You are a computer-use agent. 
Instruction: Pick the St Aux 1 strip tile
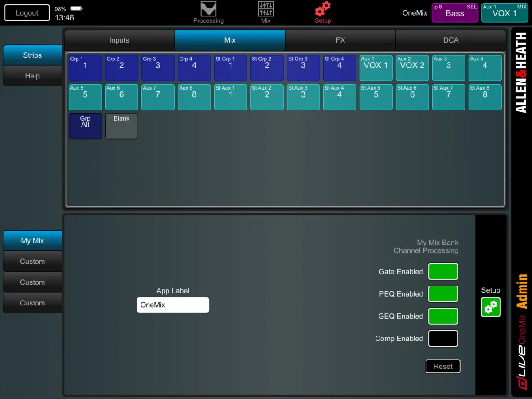tap(231, 97)
